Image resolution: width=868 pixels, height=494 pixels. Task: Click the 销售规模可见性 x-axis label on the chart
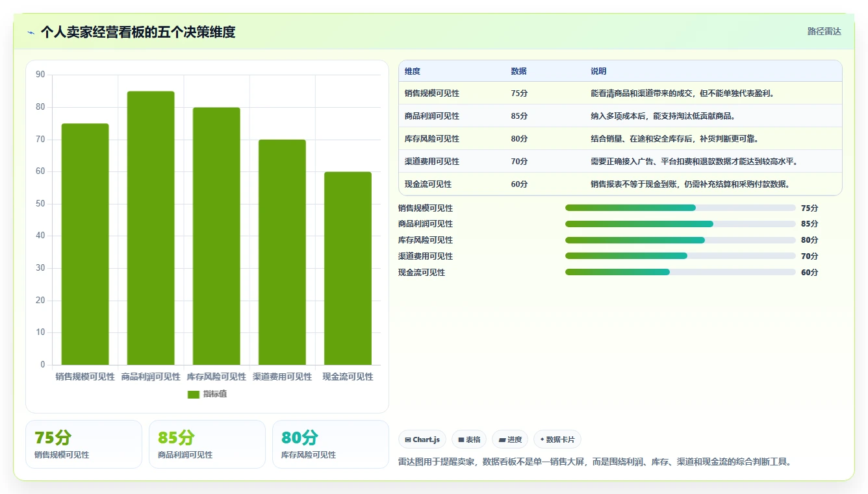pyautogui.click(x=85, y=377)
